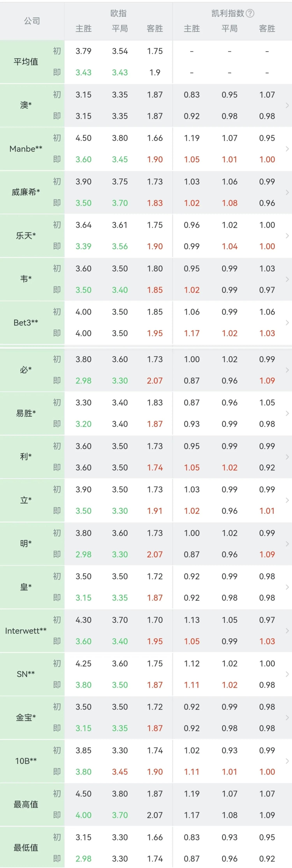Expand the Interwett** row chevron

coord(287,630)
